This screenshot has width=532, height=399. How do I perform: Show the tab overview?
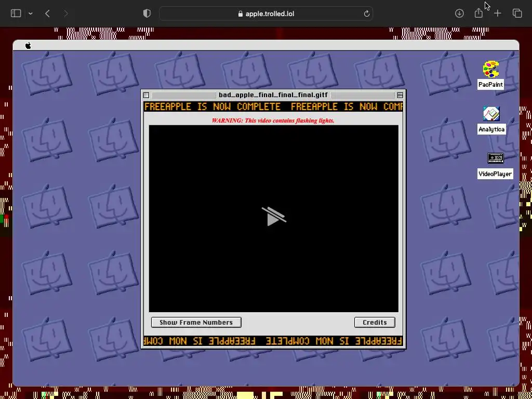(x=517, y=14)
